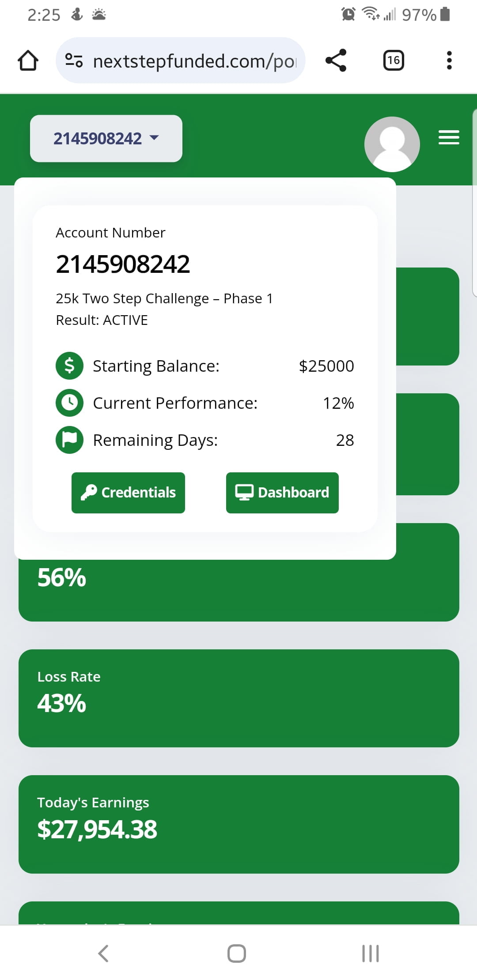Screen dimensions: 477x980
Task: Tap the share icon in browser toolbar
Action: pyautogui.click(x=336, y=60)
